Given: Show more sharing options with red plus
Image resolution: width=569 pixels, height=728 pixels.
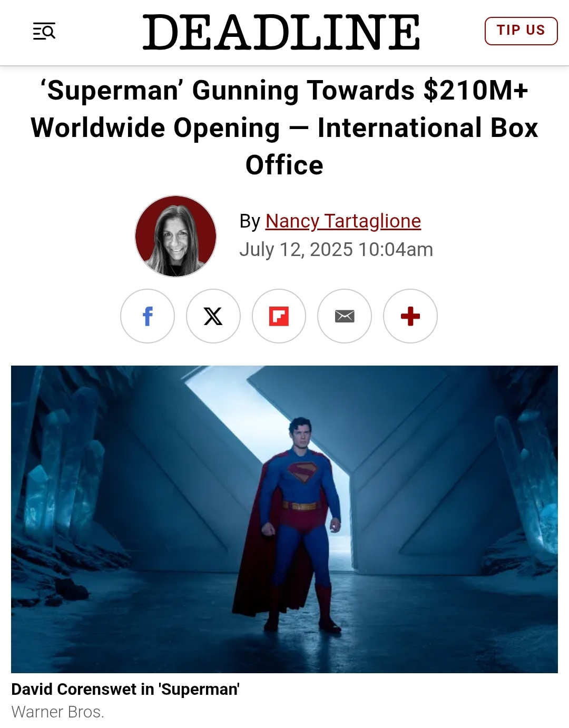Looking at the screenshot, I should point(410,316).
